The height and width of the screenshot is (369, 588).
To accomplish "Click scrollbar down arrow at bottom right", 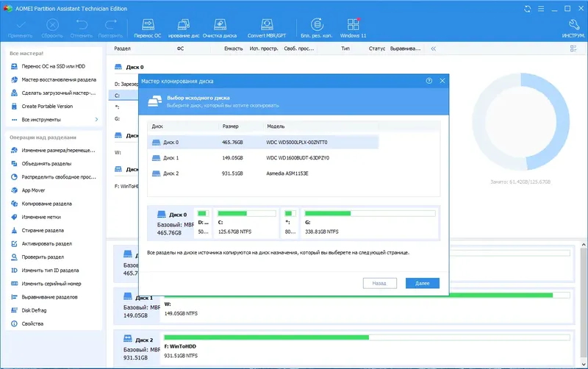I will pyautogui.click(x=584, y=364).
